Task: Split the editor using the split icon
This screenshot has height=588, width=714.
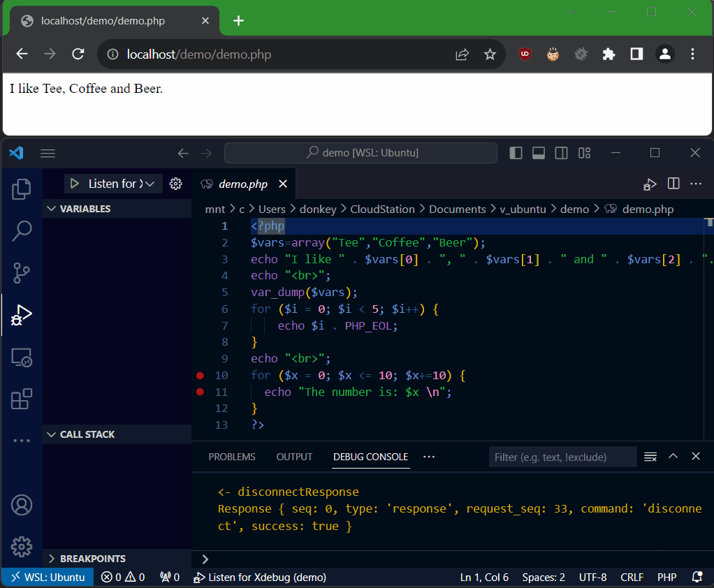Action: point(673,184)
